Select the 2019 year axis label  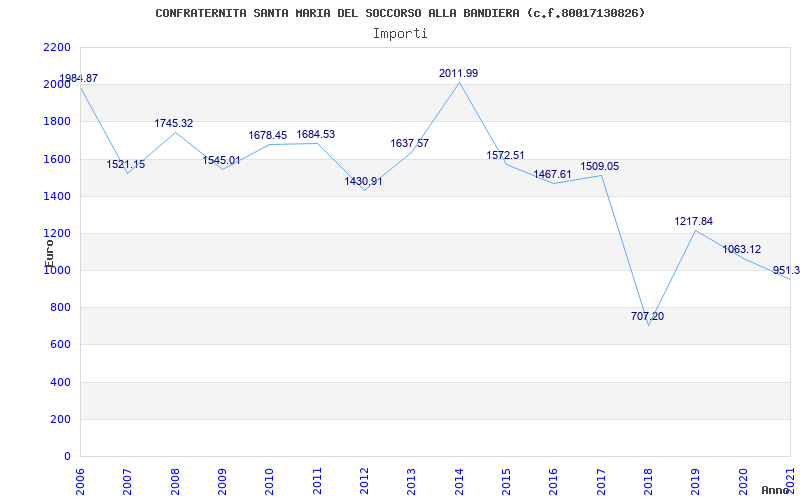(x=696, y=481)
